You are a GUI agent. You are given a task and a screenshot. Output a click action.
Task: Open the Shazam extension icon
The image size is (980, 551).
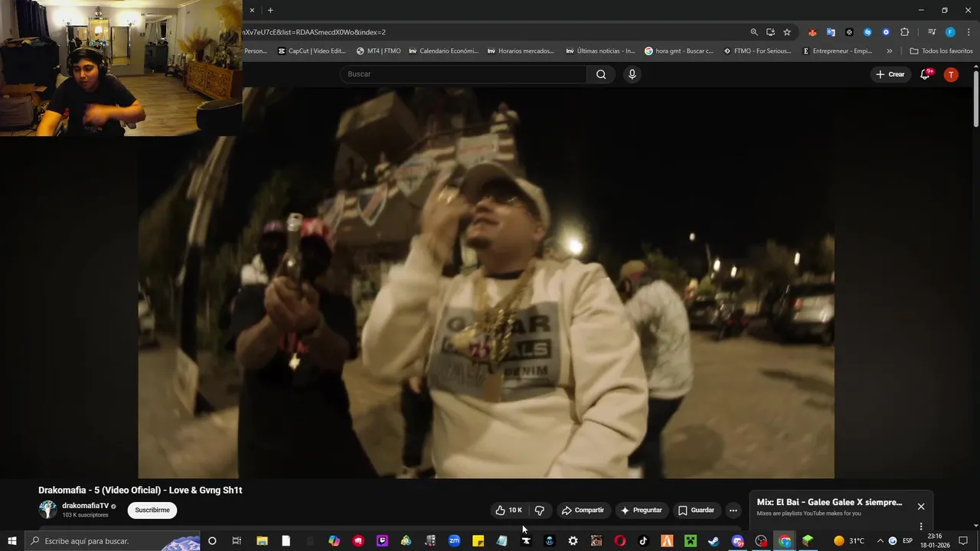pyautogui.click(x=867, y=32)
